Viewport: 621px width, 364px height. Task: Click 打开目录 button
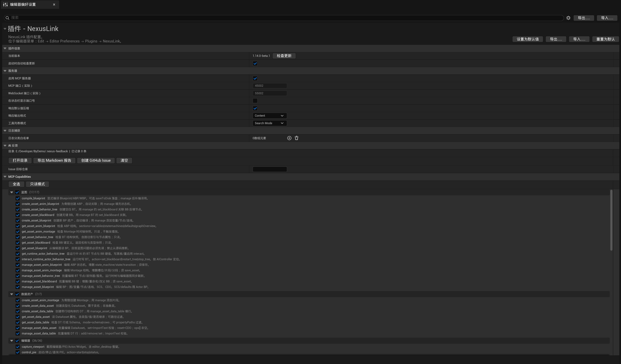[x=20, y=161]
